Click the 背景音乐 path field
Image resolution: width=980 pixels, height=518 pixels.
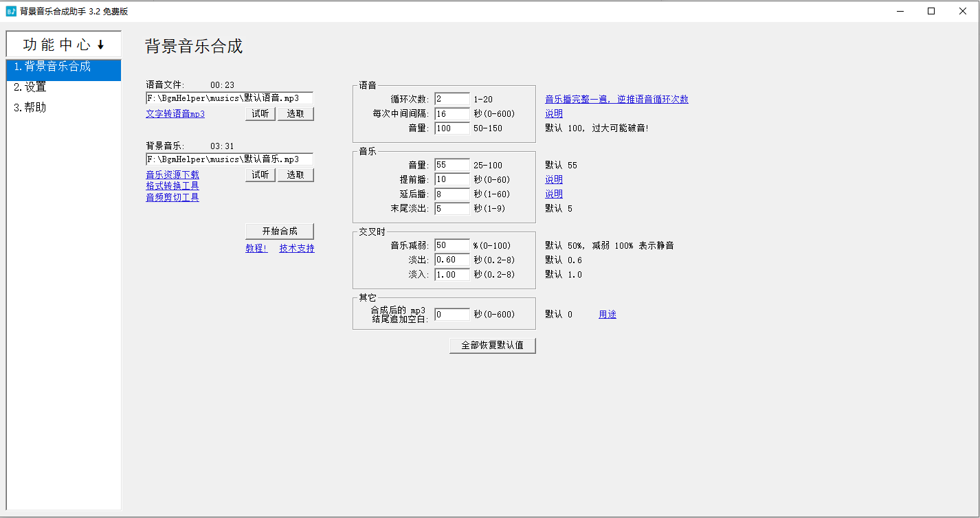(x=230, y=159)
